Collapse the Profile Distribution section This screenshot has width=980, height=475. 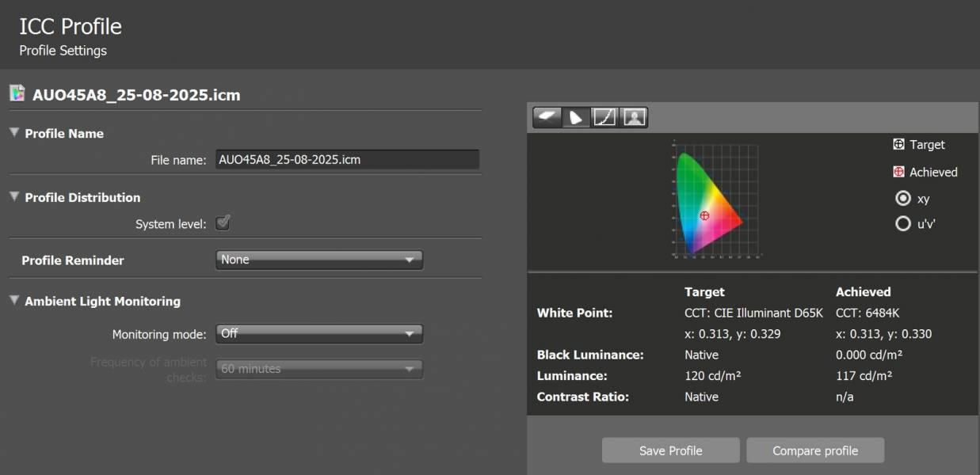click(14, 197)
